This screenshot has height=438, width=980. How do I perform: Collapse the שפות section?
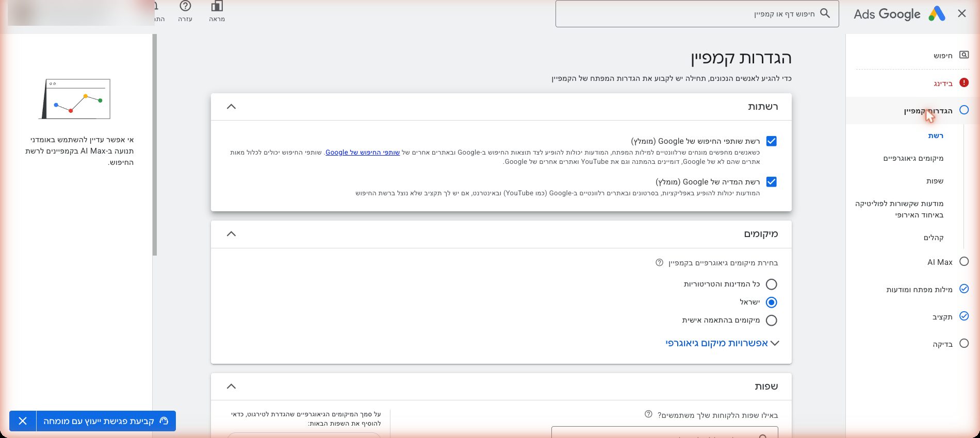231,386
